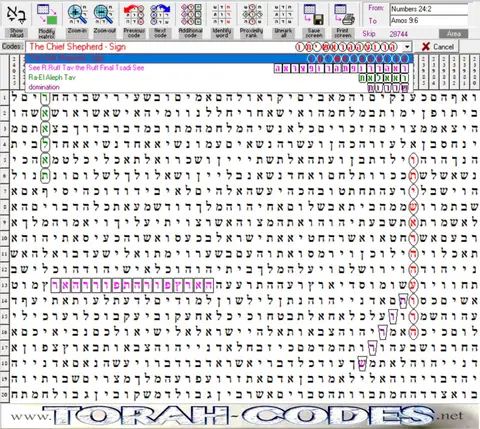This screenshot has width=480, height=429.
Task: Open the Modify matrix tool
Action: coord(47,20)
